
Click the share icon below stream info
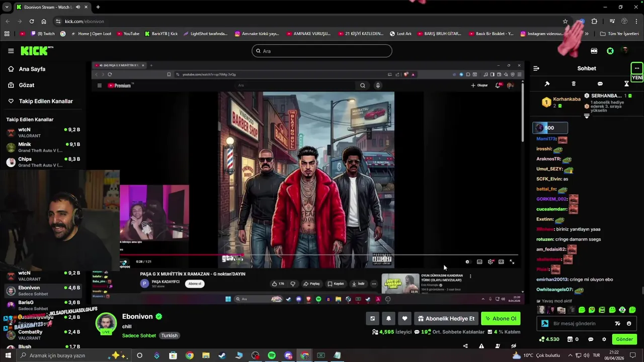pyautogui.click(x=465, y=346)
